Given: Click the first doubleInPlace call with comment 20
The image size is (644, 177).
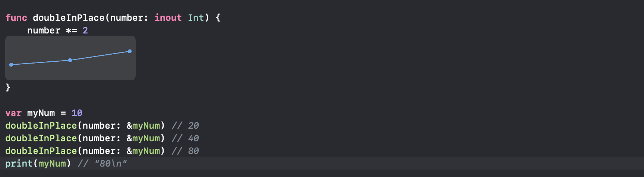Looking at the screenshot, I should [85, 126].
